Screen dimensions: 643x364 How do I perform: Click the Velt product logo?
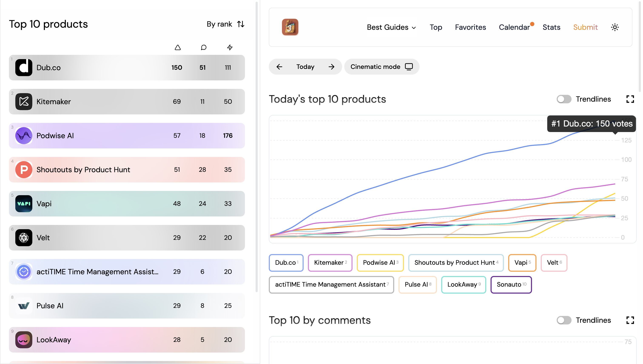(24, 237)
